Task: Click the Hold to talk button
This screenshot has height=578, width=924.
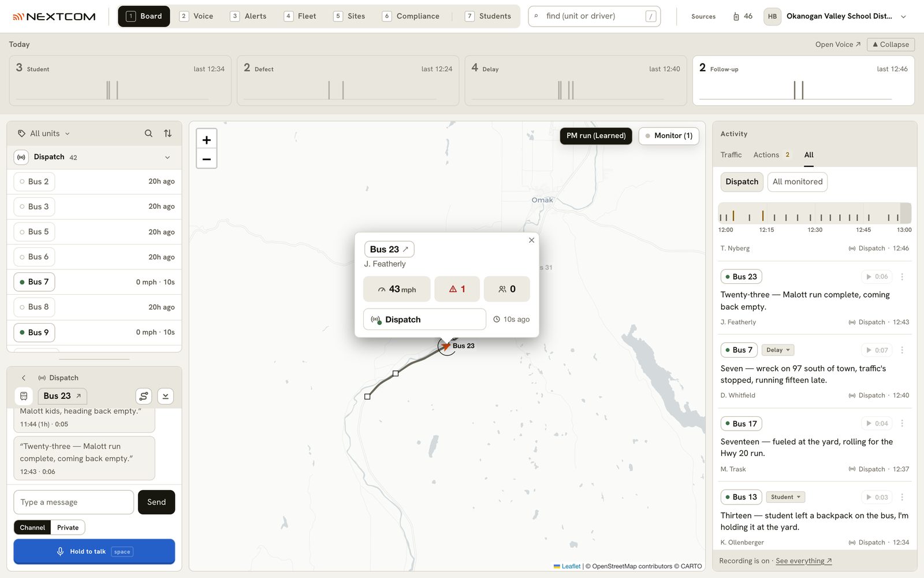Action: 94,551
